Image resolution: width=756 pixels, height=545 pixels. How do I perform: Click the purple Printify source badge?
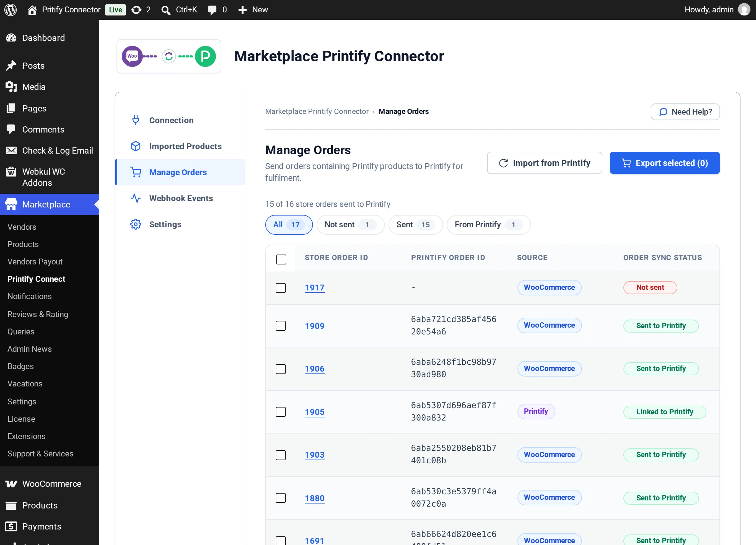pyautogui.click(x=536, y=411)
